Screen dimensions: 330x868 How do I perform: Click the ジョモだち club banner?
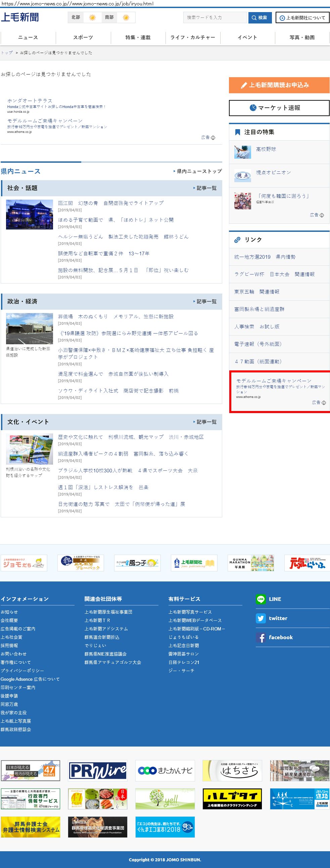tap(24, 563)
